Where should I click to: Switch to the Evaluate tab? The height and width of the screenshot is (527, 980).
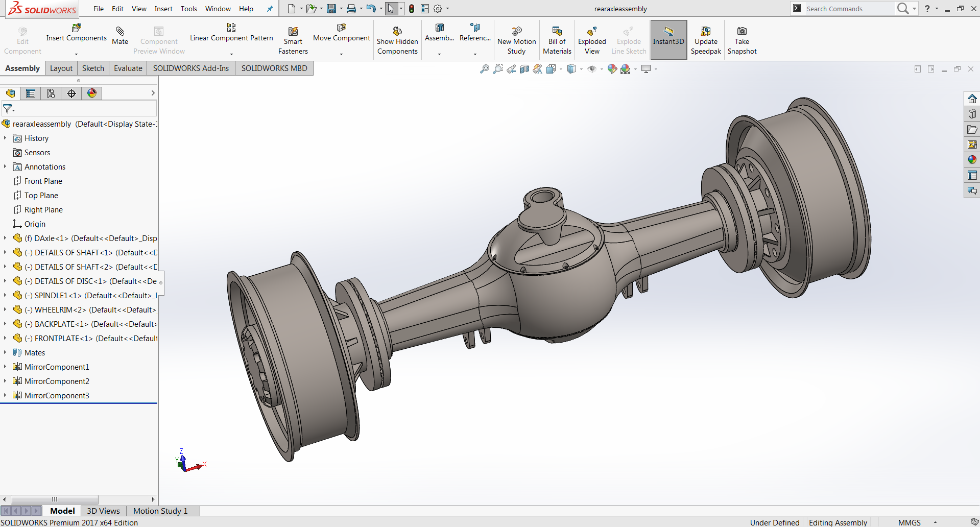coord(128,68)
